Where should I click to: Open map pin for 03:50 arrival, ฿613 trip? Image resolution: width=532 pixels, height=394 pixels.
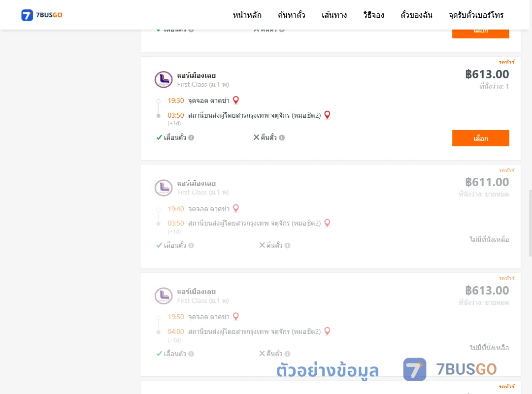[327, 115]
